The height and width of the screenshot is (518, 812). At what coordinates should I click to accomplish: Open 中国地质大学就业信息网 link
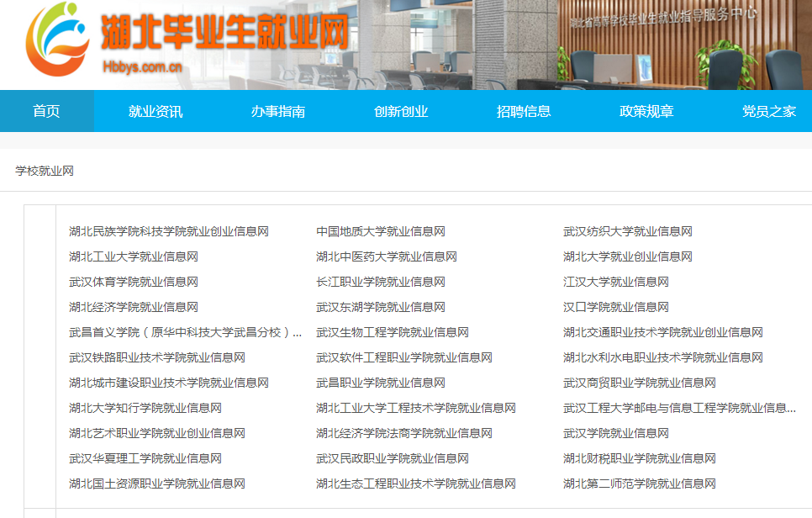coord(380,231)
